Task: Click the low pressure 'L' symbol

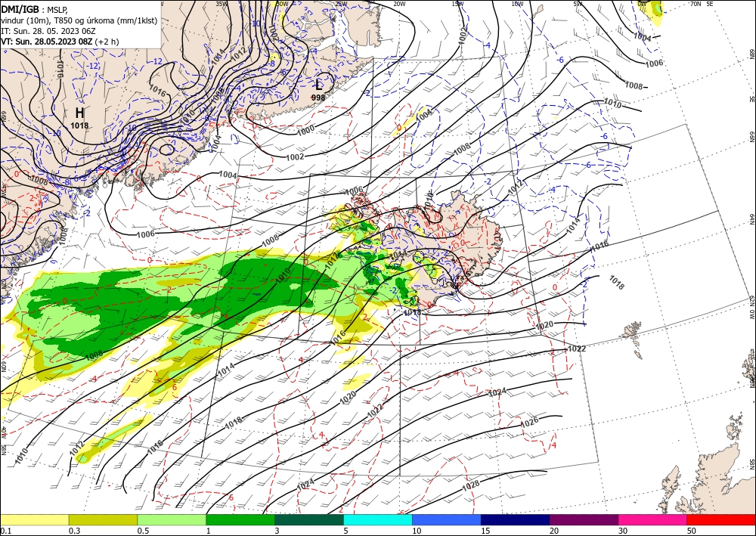Action: pyautogui.click(x=318, y=86)
